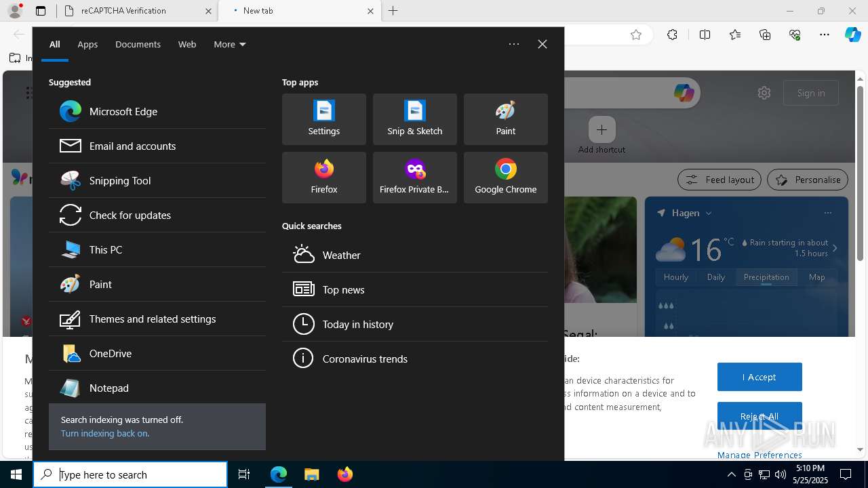Viewport: 868px width, 488px height.
Task: Open the Feed layout options
Action: click(719, 180)
